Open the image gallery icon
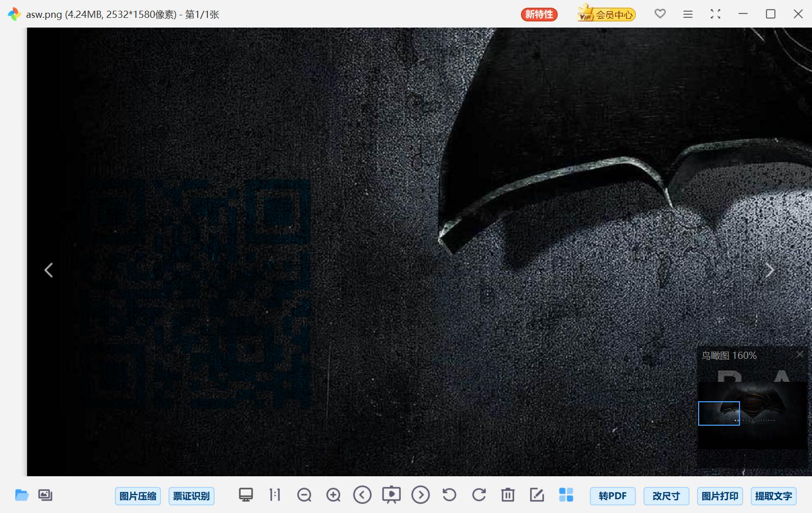Screen dimensions: 812x513 pyautogui.click(x=45, y=495)
